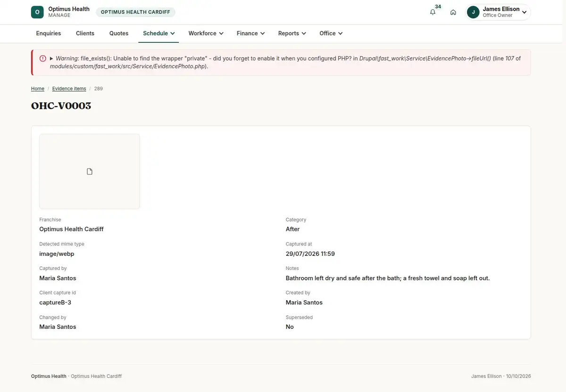Expand the warning details triangle
Viewport: 566px width, 392px height.
pyautogui.click(x=51, y=58)
